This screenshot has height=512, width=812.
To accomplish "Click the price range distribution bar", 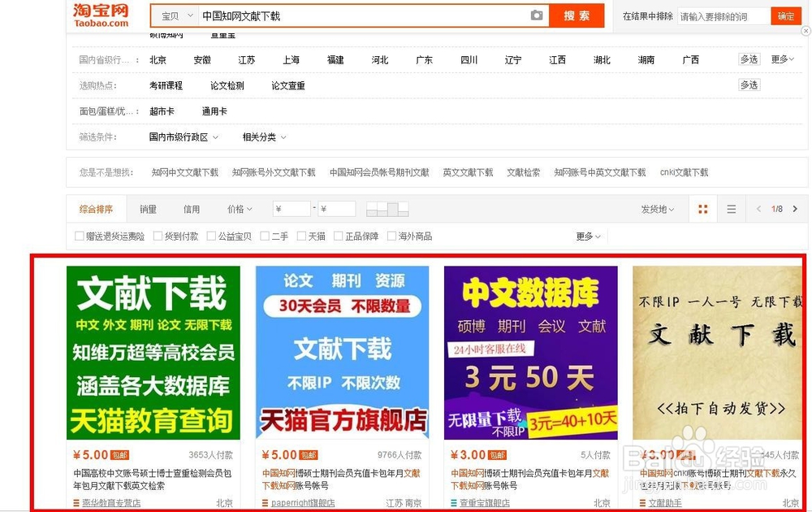I will 387,209.
